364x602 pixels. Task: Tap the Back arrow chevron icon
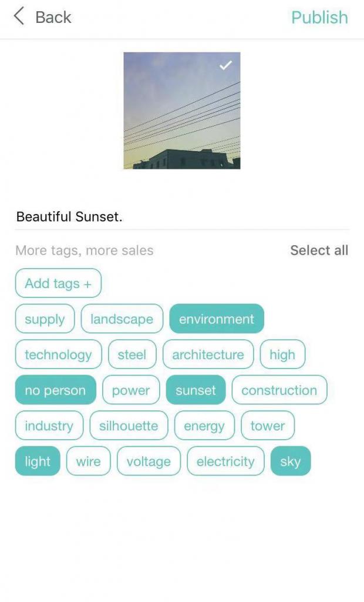(x=19, y=16)
